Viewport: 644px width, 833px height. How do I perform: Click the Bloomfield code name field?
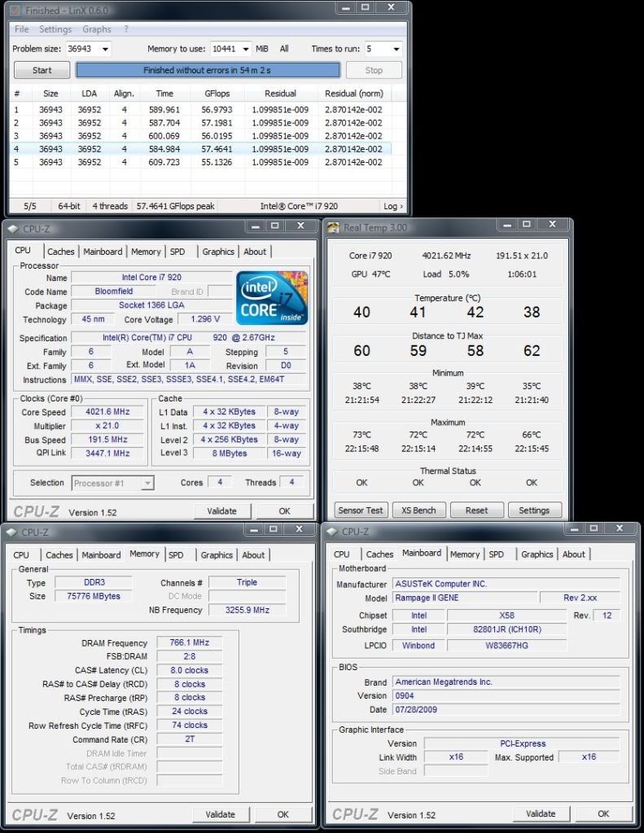[x=114, y=292]
